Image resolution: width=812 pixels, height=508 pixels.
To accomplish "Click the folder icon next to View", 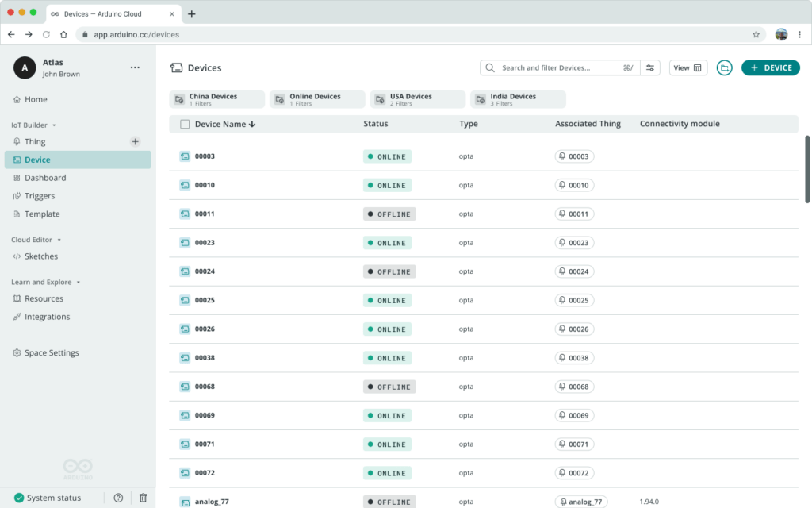I will point(724,68).
